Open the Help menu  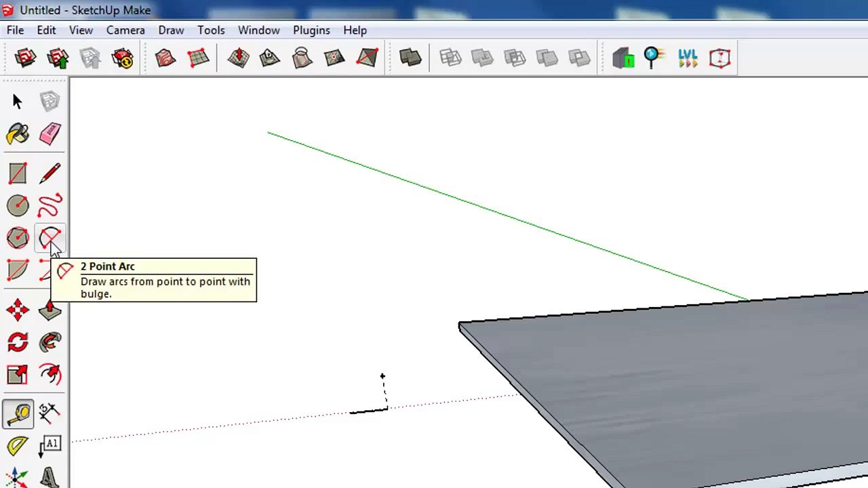pos(355,30)
